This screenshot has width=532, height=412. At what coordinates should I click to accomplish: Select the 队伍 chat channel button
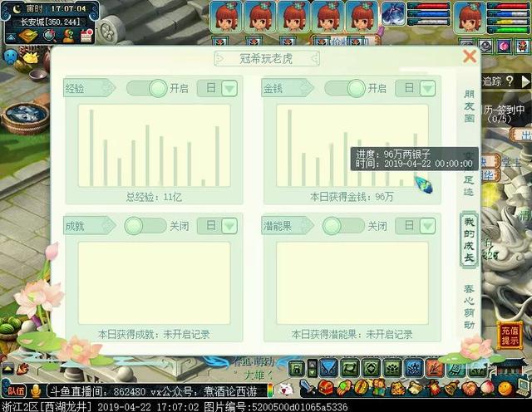click(x=14, y=391)
